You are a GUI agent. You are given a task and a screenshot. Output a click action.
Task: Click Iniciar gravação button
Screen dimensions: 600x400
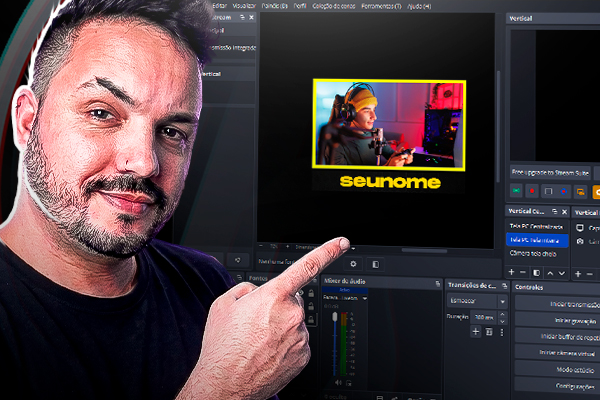[x=558, y=320]
